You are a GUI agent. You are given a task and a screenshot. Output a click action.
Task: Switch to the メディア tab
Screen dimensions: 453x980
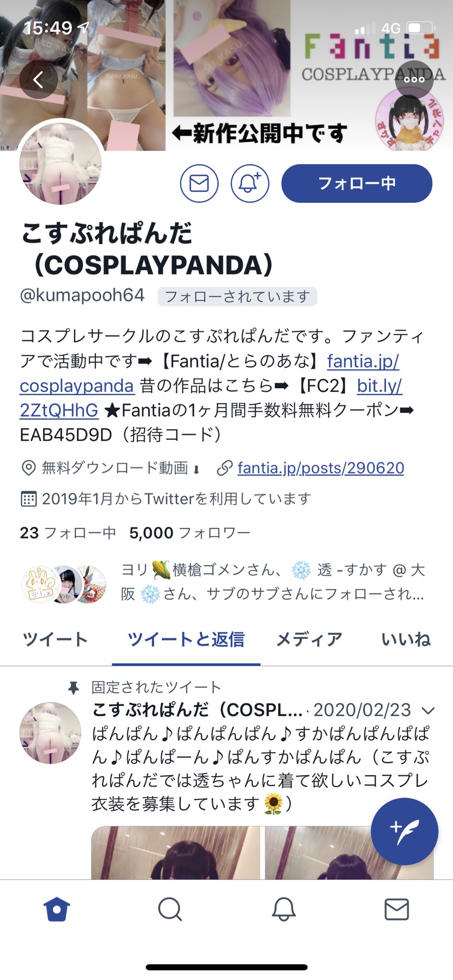309,639
